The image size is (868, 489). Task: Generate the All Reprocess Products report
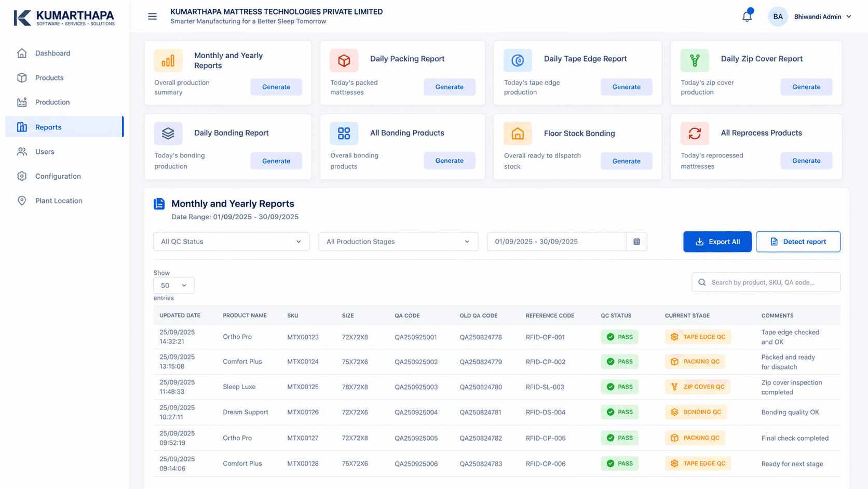[x=806, y=161]
